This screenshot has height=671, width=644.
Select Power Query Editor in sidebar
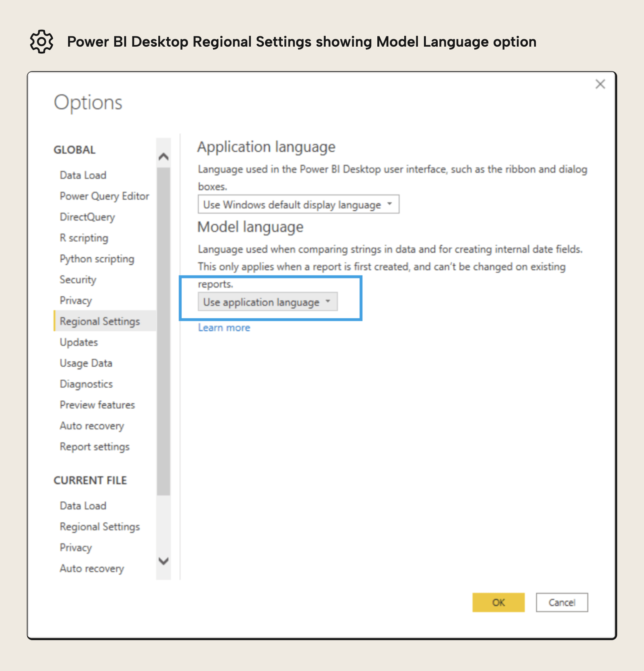tap(104, 196)
